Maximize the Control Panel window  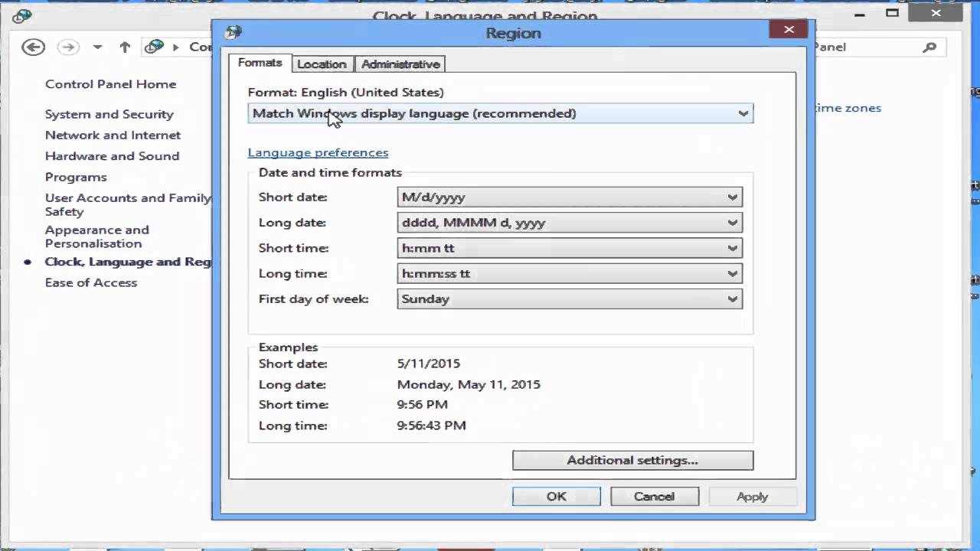(x=892, y=13)
